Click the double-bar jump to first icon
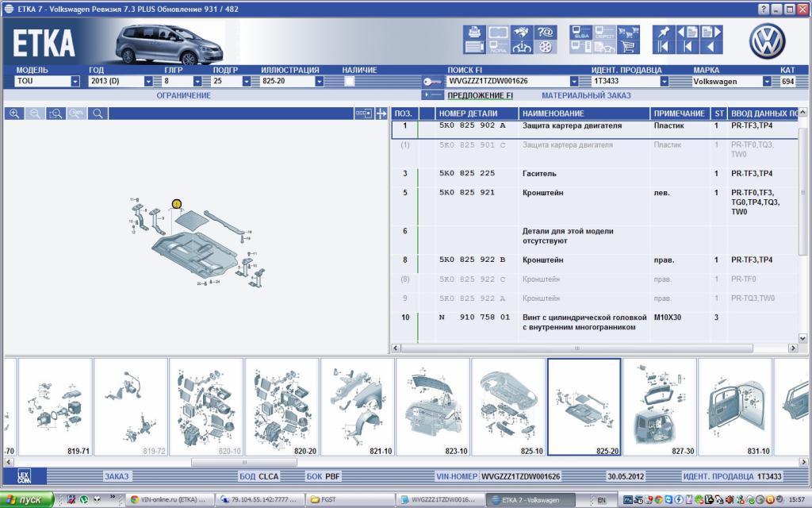 tap(664, 47)
